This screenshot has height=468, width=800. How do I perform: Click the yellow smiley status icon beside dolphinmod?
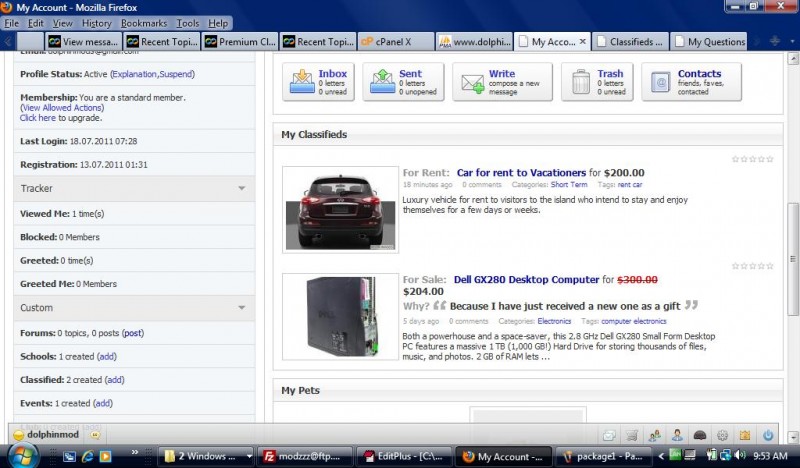click(x=19, y=435)
